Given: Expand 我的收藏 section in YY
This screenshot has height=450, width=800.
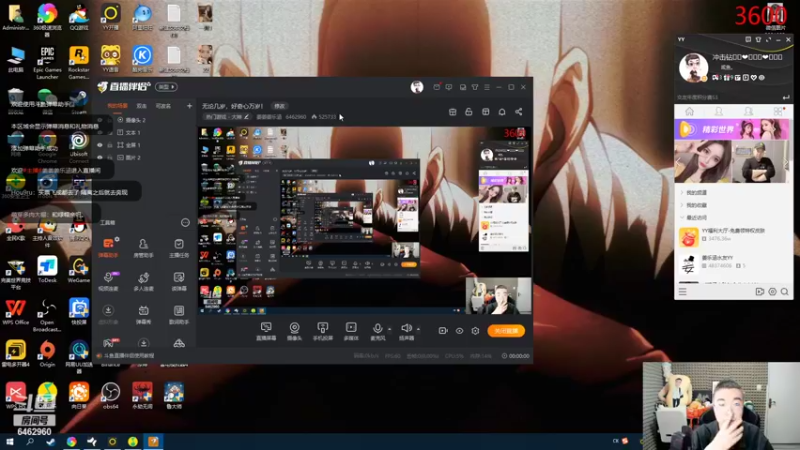Looking at the screenshot, I should tap(695, 205).
